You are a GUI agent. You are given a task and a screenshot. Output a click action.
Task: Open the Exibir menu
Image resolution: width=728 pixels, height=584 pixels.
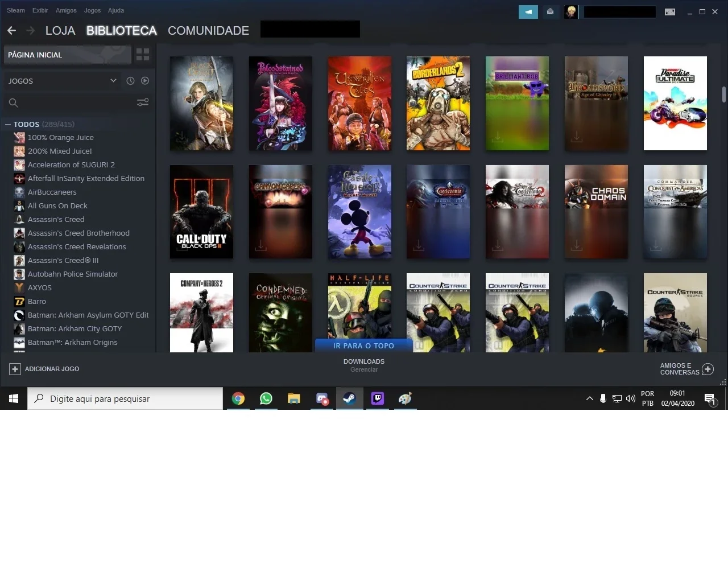40,10
